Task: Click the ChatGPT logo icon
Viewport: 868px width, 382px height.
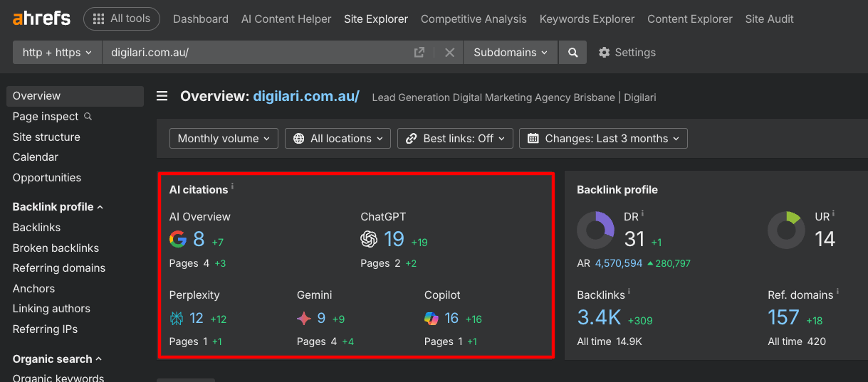Action: pos(369,239)
